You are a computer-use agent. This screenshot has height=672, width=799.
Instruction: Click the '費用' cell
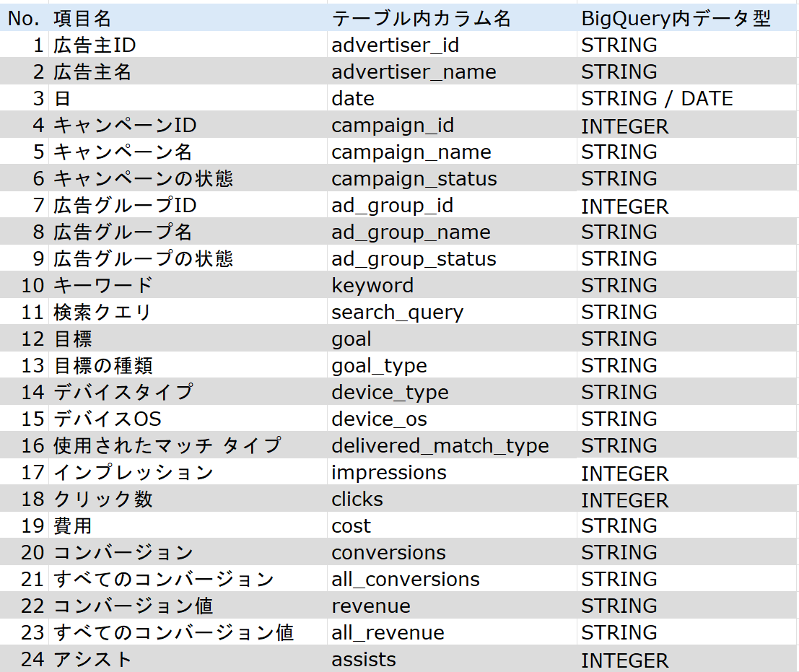point(188,525)
